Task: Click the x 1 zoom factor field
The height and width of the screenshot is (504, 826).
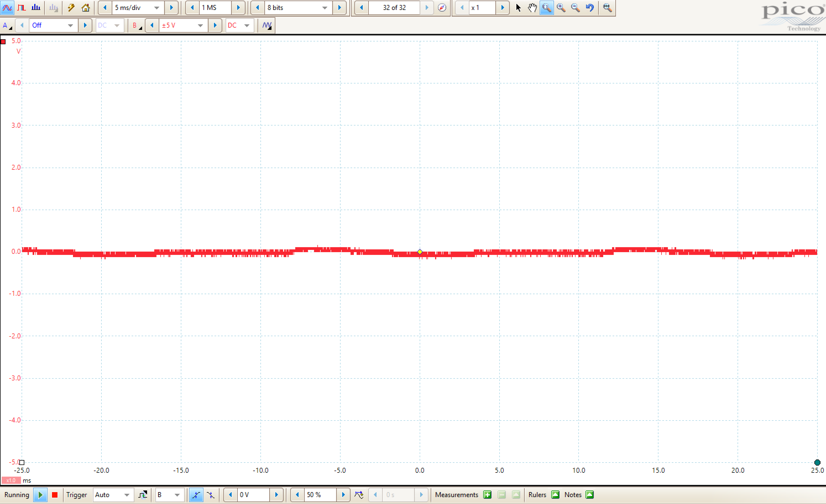Action: point(482,7)
